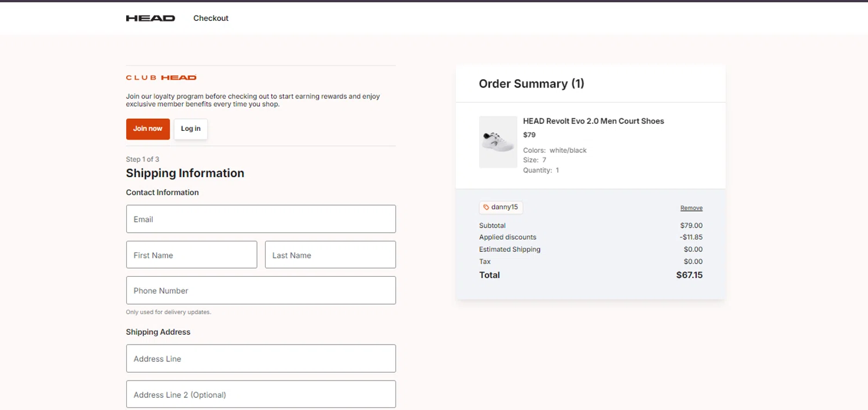Click the Shipping Information heading
Screen dimensions: 868x410
[x=185, y=173]
